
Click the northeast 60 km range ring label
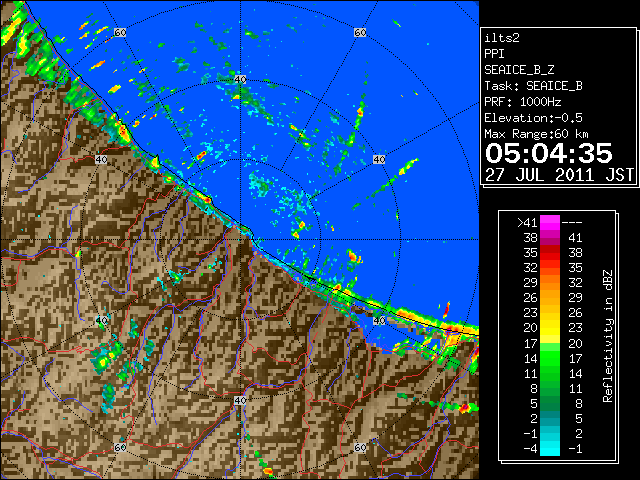(x=360, y=32)
